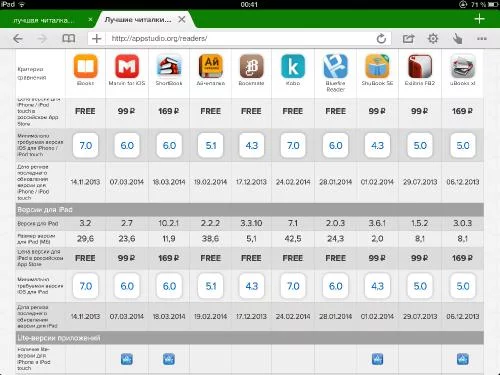Switch to the first browser tab

[x=43, y=20]
